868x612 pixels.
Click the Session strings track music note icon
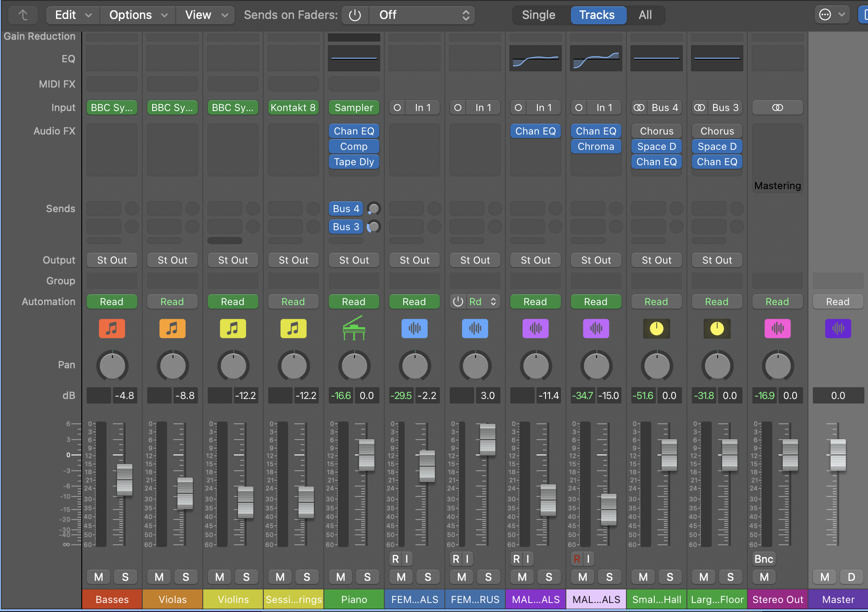pos(293,328)
